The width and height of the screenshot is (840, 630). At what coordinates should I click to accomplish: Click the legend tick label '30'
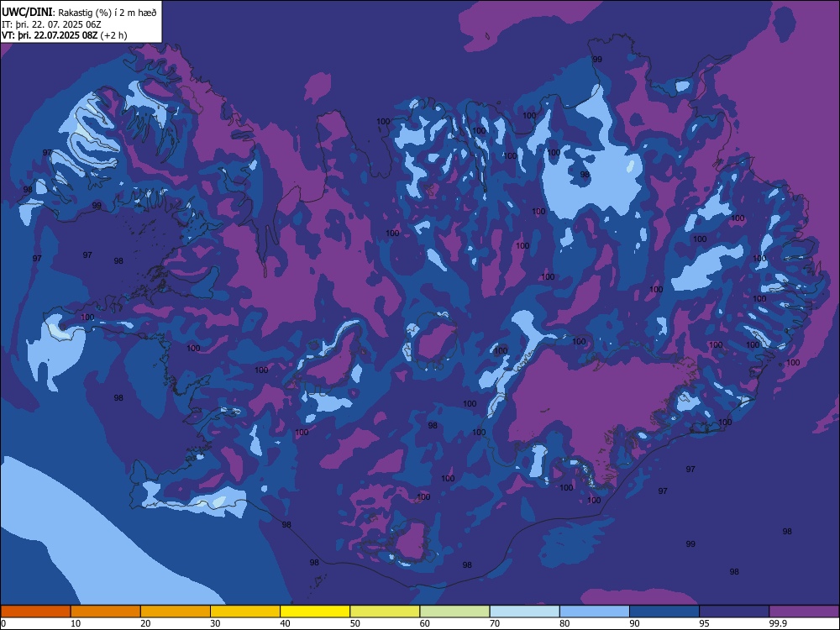[x=215, y=623]
